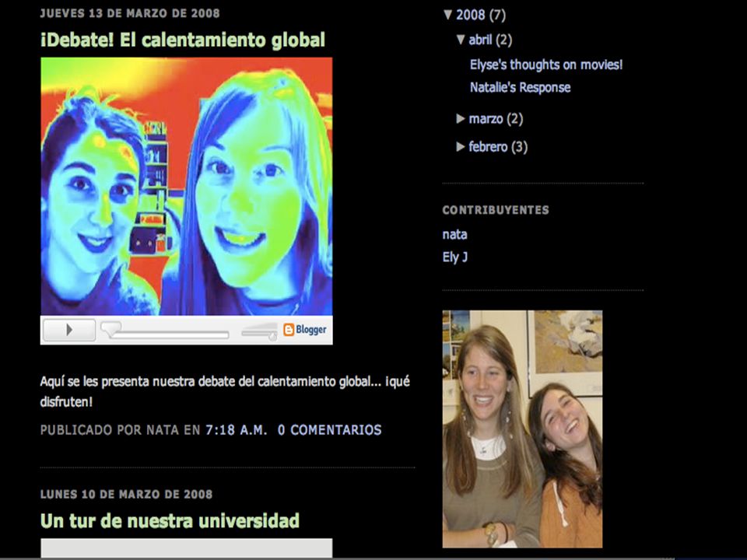The height and width of the screenshot is (560, 747).
Task: Play the global warming debate video
Action: 69,330
